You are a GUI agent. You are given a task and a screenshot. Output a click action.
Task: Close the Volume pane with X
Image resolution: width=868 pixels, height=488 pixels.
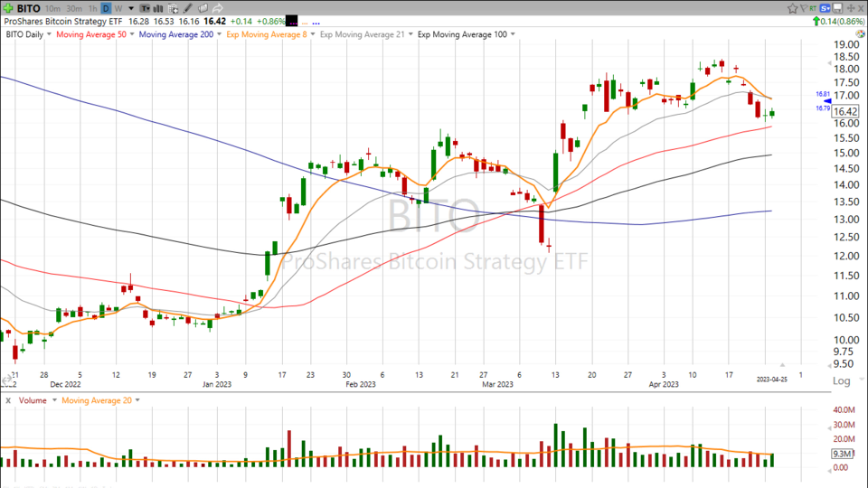[x=8, y=399]
